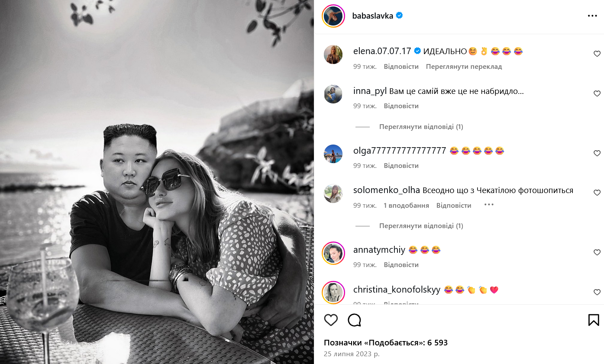
Task: Open the babaslavka profile avatar
Action: coord(333,16)
